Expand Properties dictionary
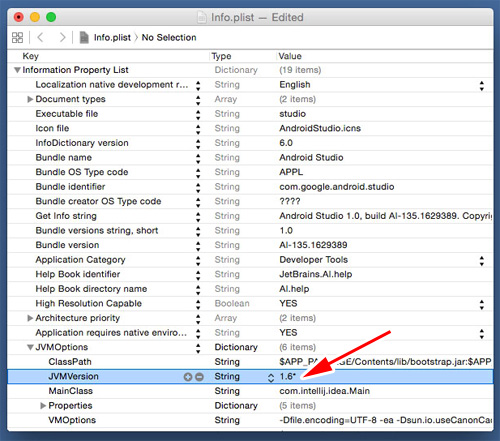 tap(43, 406)
